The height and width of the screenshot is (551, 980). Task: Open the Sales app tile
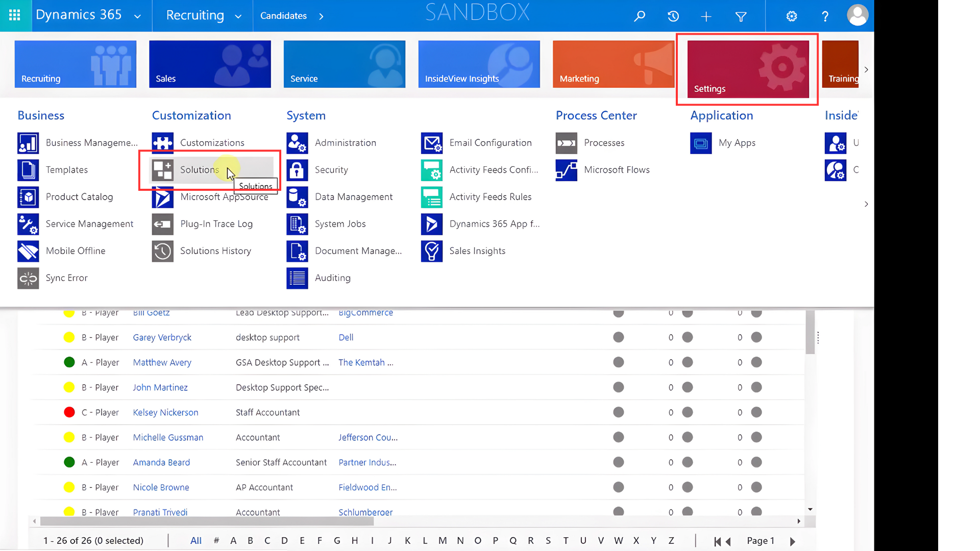tap(210, 64)
